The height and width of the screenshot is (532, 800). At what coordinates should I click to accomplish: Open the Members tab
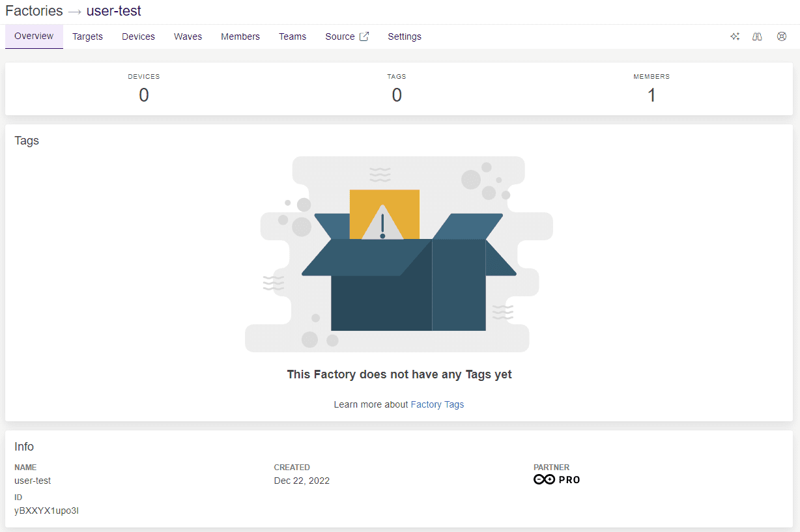tap(240, 36)
